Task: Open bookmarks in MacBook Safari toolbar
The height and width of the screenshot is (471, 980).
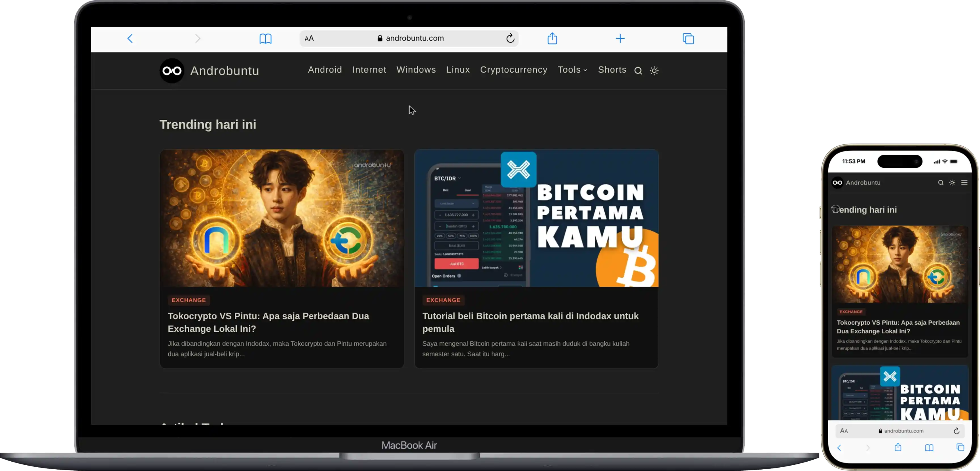Action: [x=266, y=39]
